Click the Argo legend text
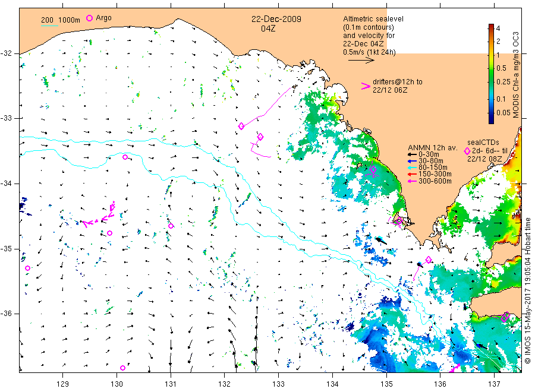 (x=103, y=18)
